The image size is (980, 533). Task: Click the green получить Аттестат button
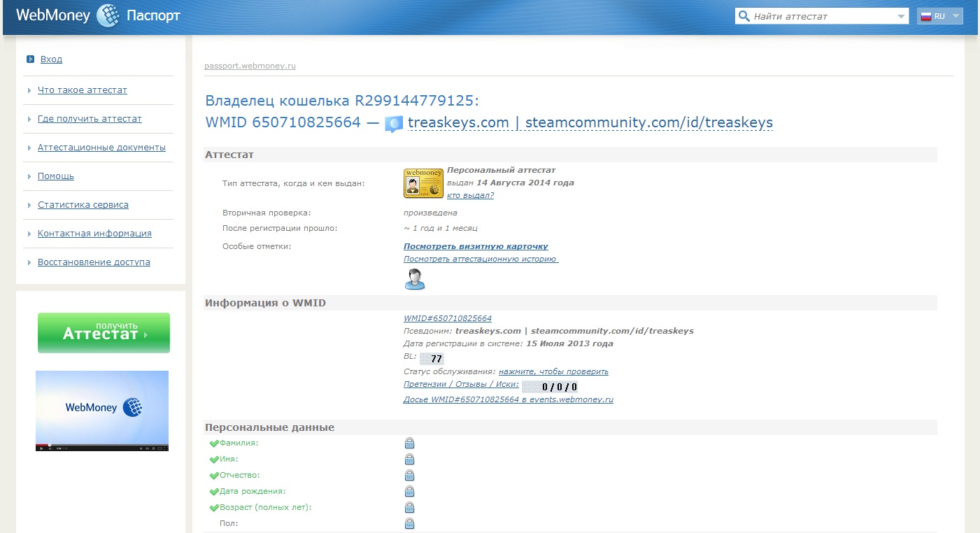tap(104, 333)
